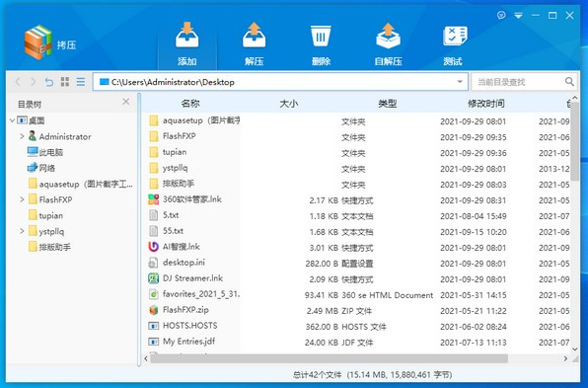Close the 目录树 directory tree panel
Viewport: 588px width, 388px height.
126,102
